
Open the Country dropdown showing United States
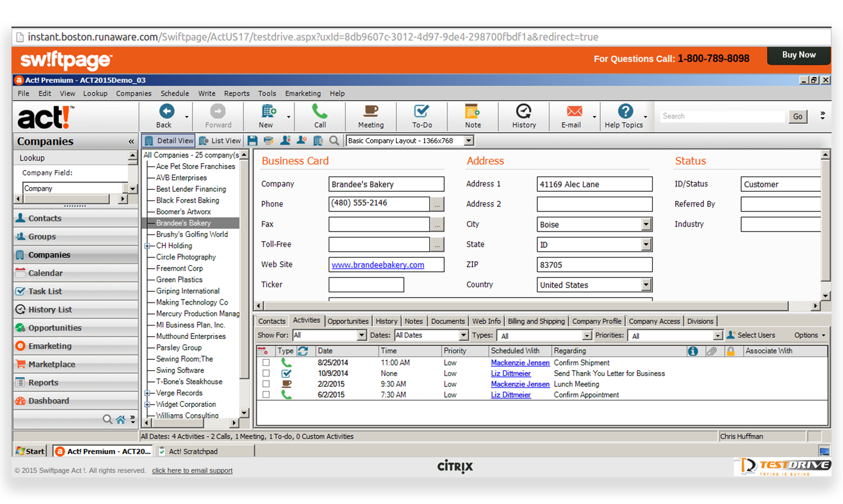646,285
